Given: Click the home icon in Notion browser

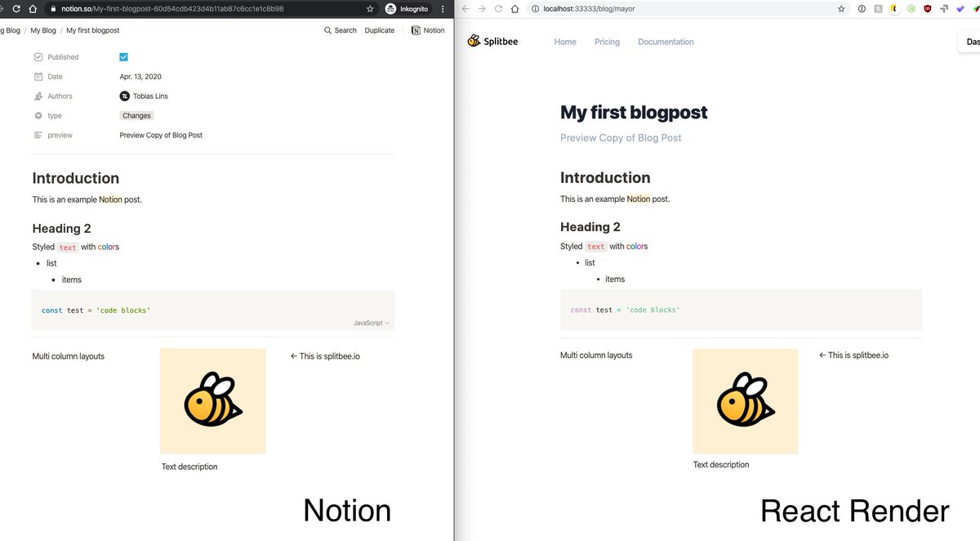Looking at the screenshot, I should (32, 9).
